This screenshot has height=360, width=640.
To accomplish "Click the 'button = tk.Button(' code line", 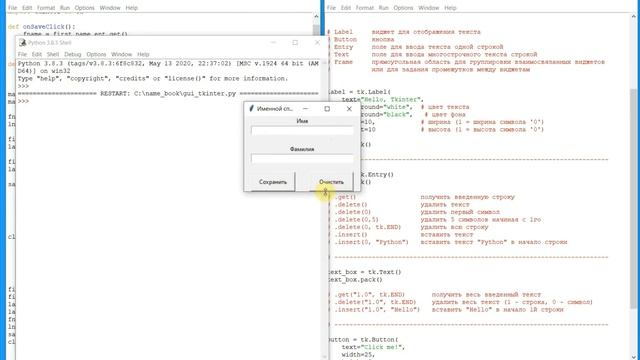I will (363, 340).
